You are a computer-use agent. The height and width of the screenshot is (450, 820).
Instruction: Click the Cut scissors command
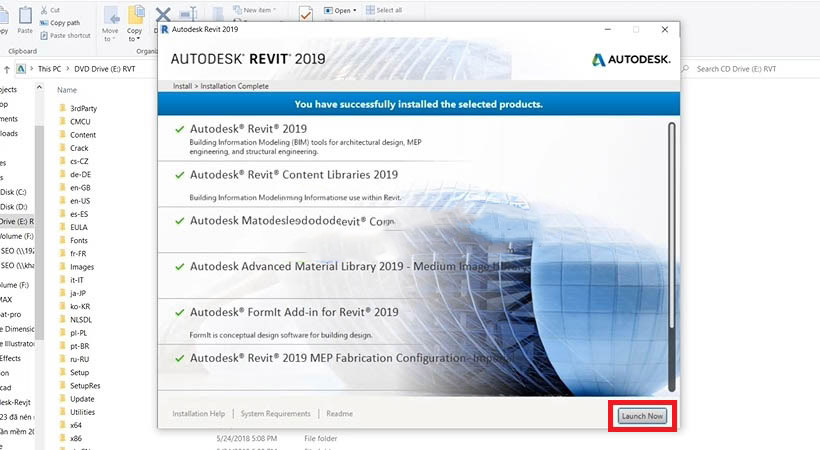[x=50, y=10]
